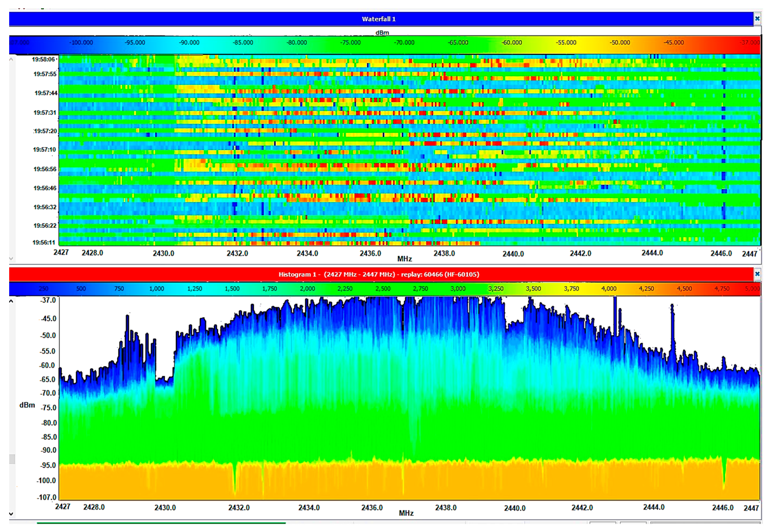
Task: Click the 2436.0 MHz label under the waterfall
Action: click(370, 253)
